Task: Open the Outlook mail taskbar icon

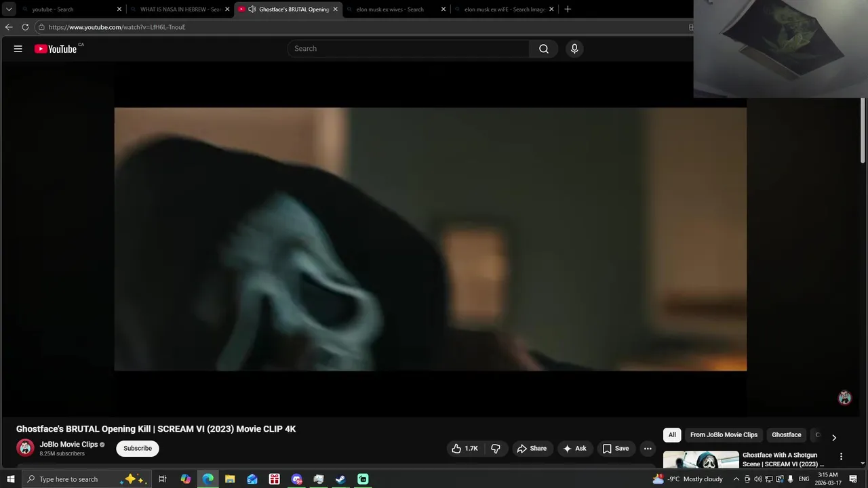Action: click(252, 479)
